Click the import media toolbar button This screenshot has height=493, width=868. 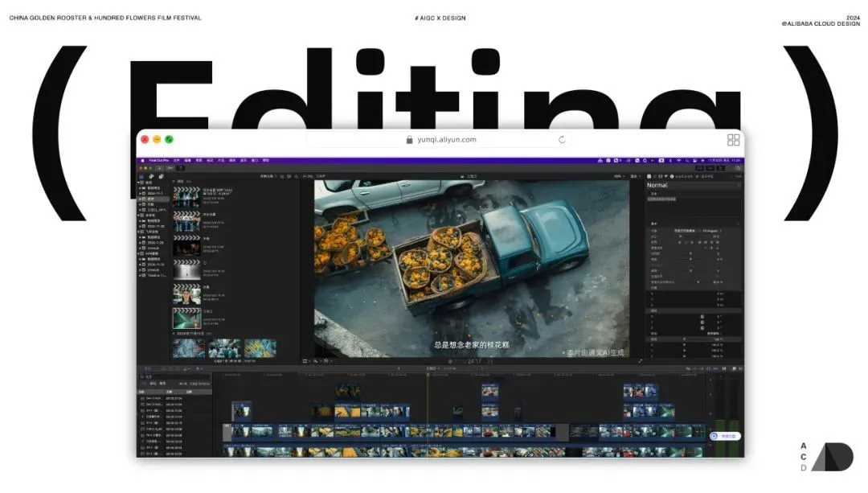coord(159,168)
